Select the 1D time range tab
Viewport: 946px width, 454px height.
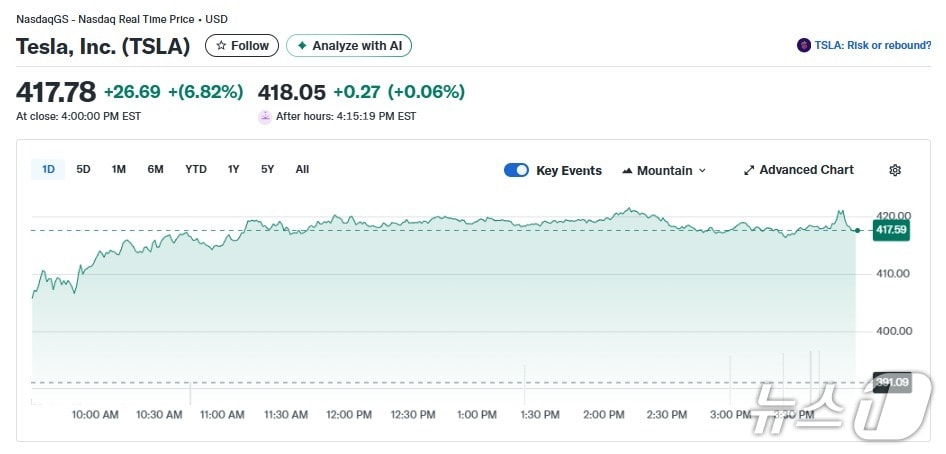(x=48, y=169)
